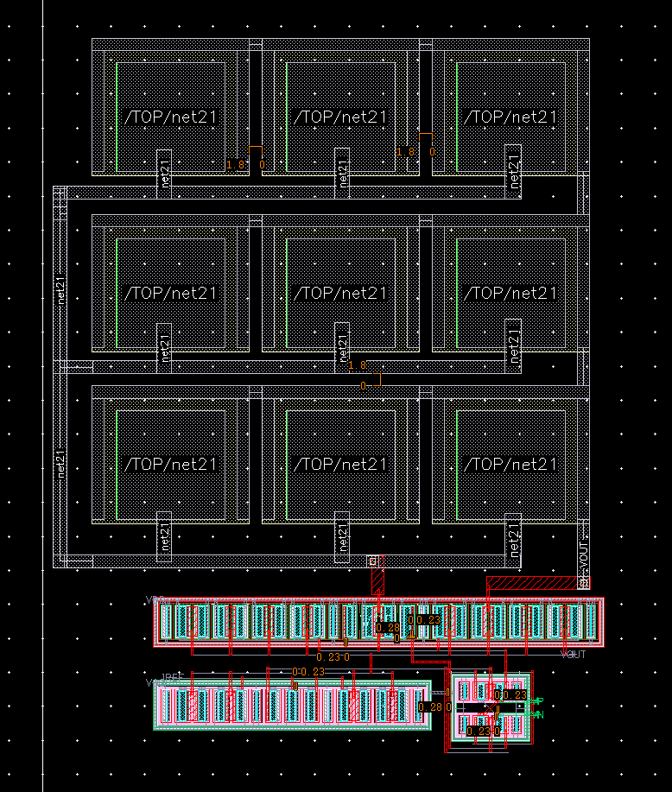Screen dimensions: 672x792
Task: Select the middle-row right /TOP/net21 capacitor
Action: point(510,283)
